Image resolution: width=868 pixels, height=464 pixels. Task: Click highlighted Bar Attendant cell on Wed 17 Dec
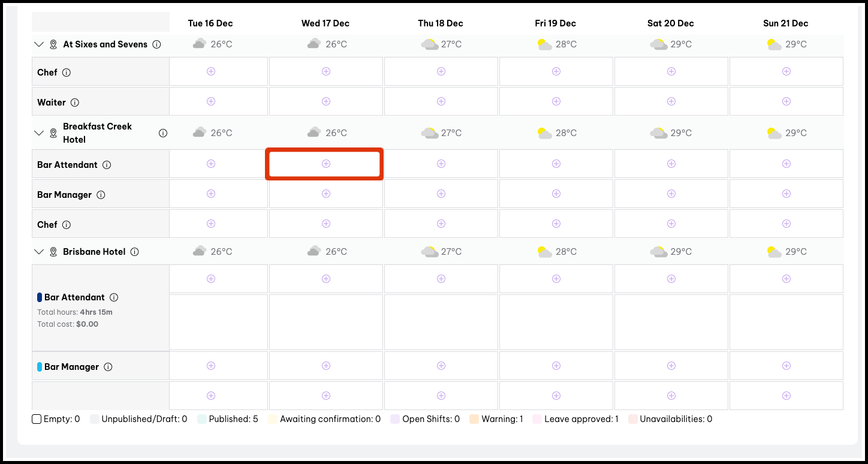click(x=325, y=164)
